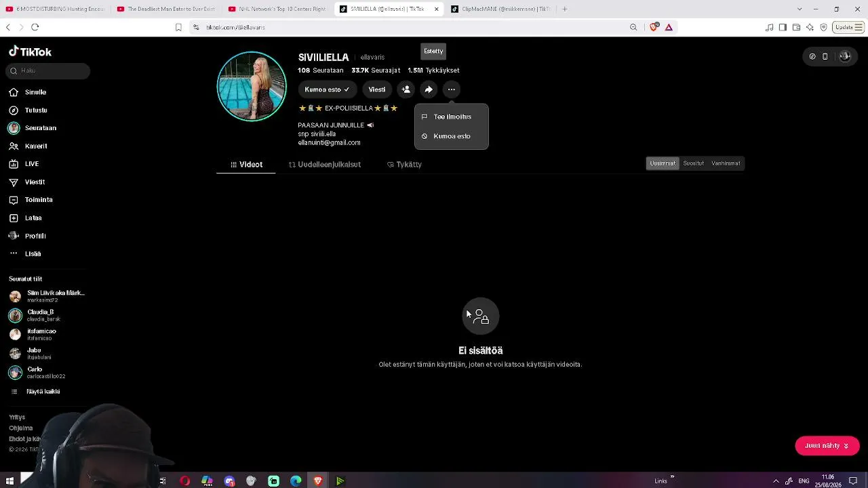Open the three-dot profile options menu
868x488 pixels.
tap(452, 89)
